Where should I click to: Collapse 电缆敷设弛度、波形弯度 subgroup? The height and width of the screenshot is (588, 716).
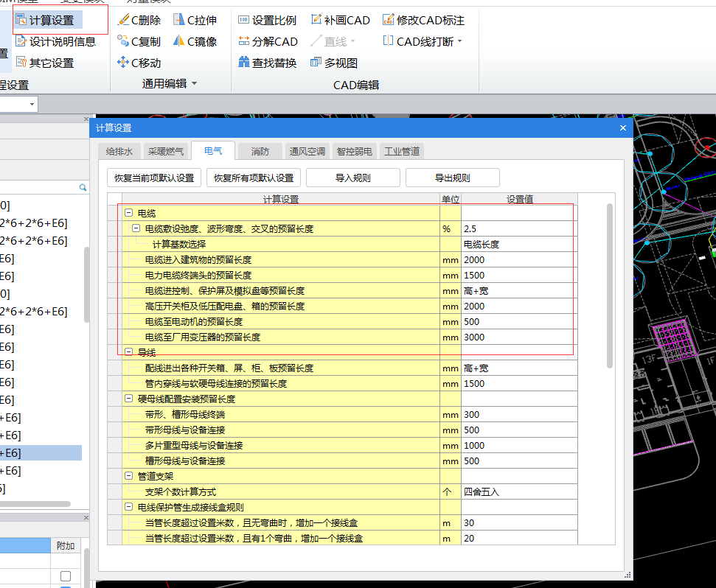136,228
